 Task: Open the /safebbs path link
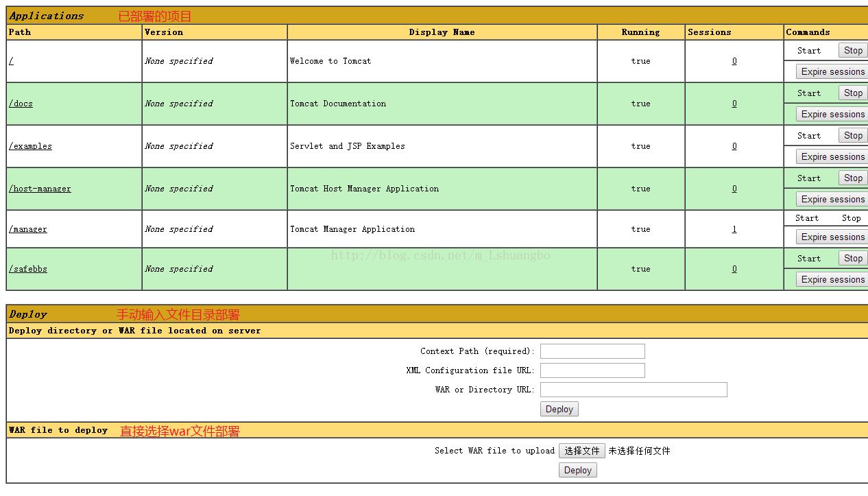click(x=28, y=269)
